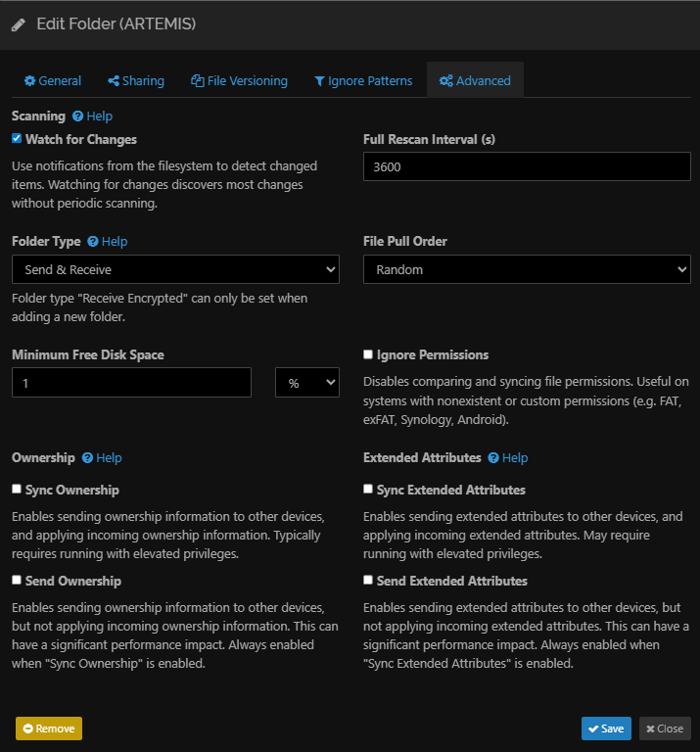
Task: Open the disk space unit dropdown
Action: coord(307,383)
